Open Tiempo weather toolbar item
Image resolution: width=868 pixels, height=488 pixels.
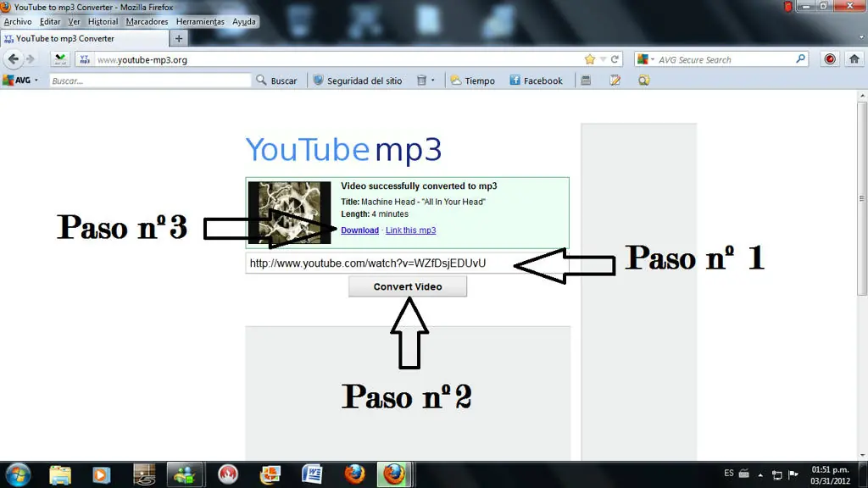click(x=473, y=80)
